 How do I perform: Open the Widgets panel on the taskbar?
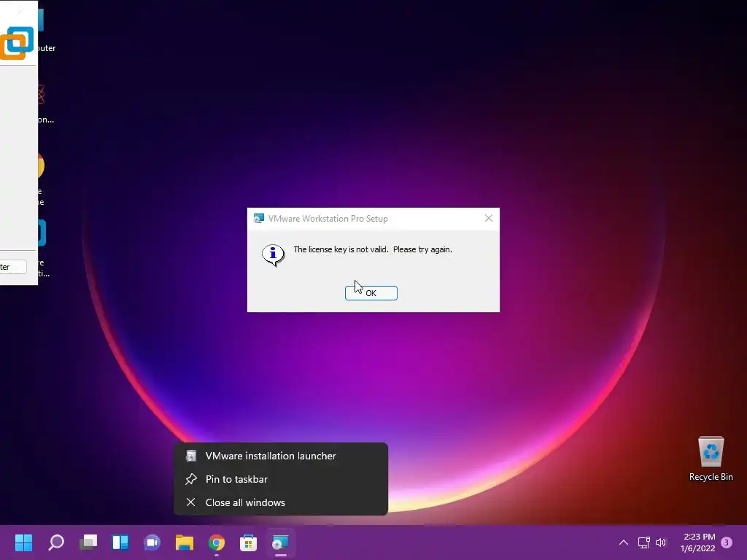[120, 542]
